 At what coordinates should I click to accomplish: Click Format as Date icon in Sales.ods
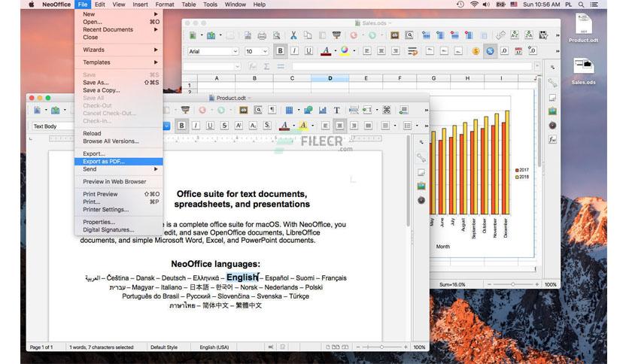click(x=518, y=51)
